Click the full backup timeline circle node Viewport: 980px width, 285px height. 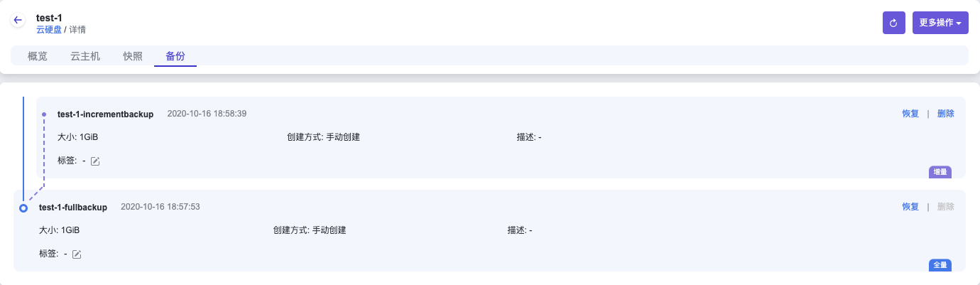coord(23,208)
